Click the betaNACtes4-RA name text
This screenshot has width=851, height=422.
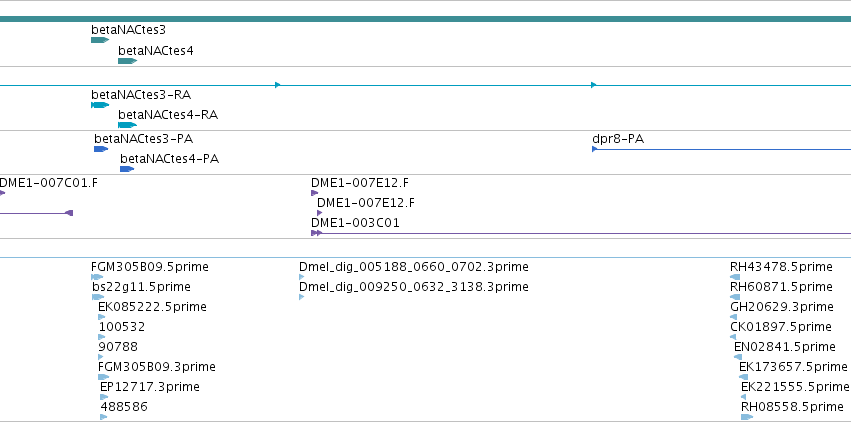[168, 115]
